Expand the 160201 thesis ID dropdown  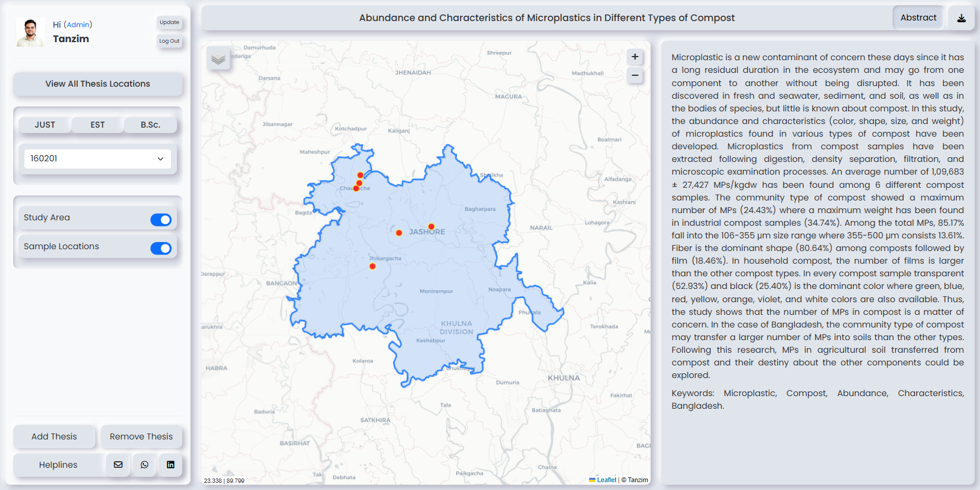pos(98,158)
